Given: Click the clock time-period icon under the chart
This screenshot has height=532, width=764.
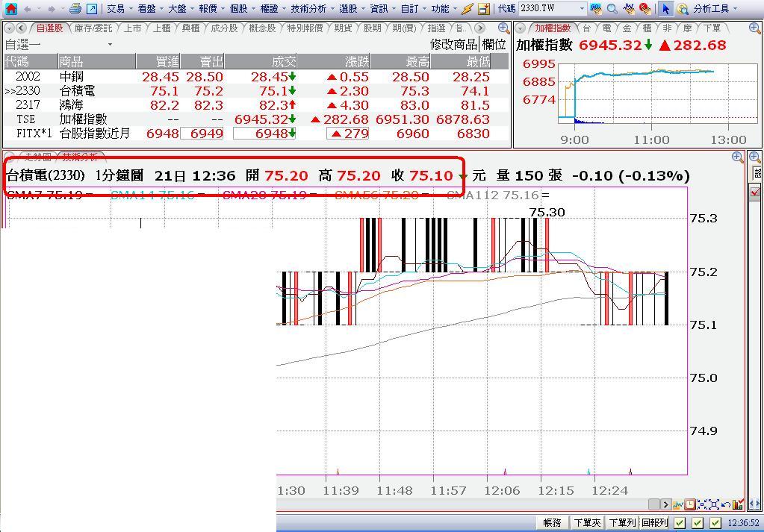Looking at the screenshot, I should tap(690, 504).
